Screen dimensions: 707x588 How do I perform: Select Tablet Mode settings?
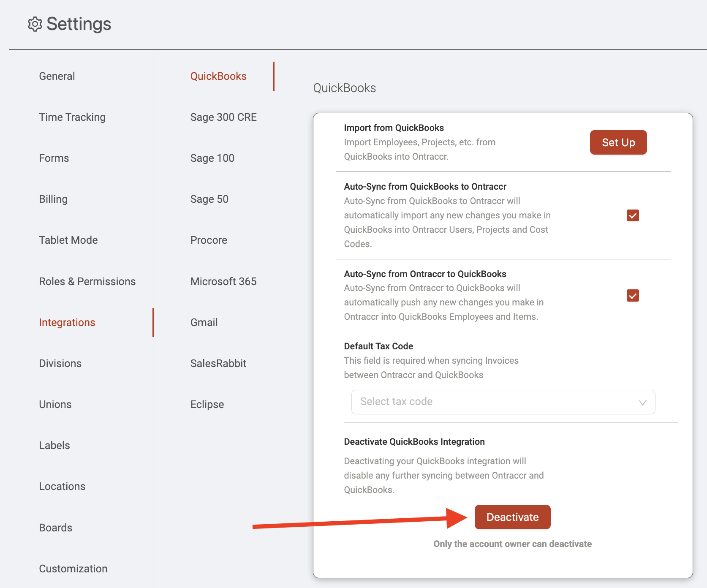68,240
